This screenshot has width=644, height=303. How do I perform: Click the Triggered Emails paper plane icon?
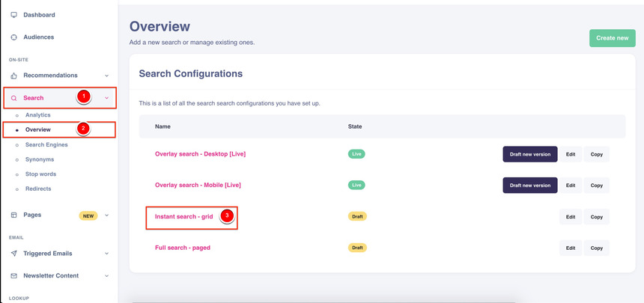[x=13, y=254]
